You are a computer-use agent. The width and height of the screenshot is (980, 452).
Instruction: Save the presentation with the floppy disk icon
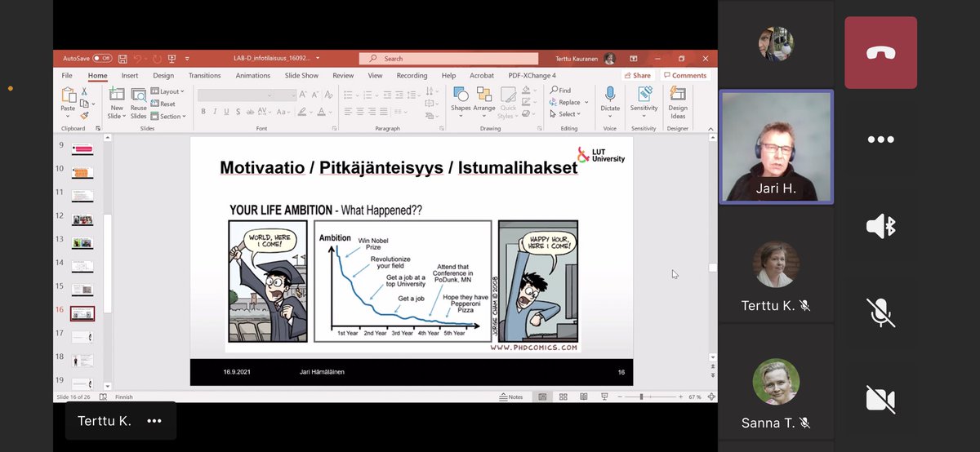click(x=122, y=59)
